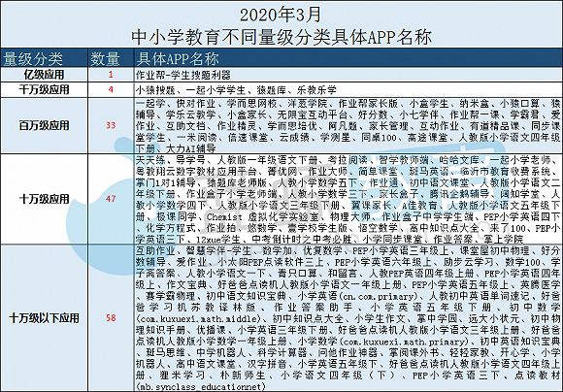
Task: Click the '十万级应用' row label
Action: click(x=44, y=199)
